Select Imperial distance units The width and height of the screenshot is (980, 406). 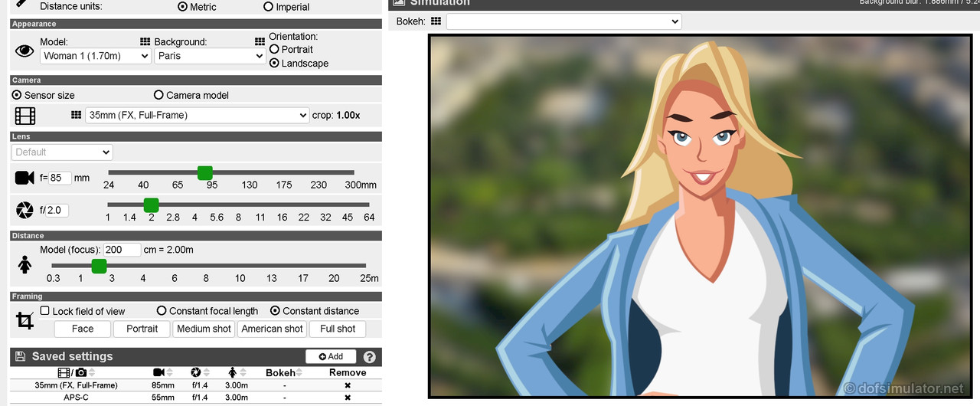click(268, 6)
